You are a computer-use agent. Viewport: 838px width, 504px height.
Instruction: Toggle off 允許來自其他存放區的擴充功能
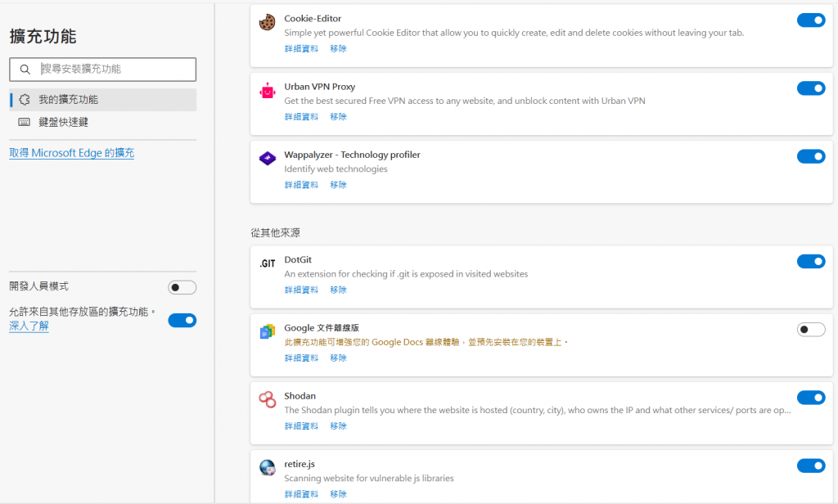(182, 321)
